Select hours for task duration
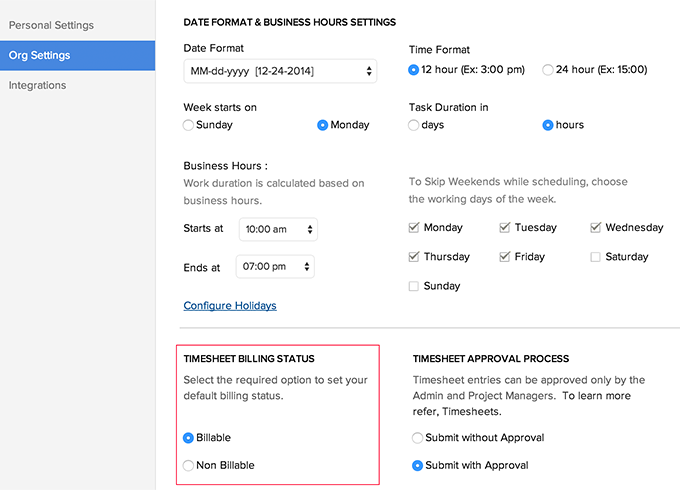 click(547, 125)
